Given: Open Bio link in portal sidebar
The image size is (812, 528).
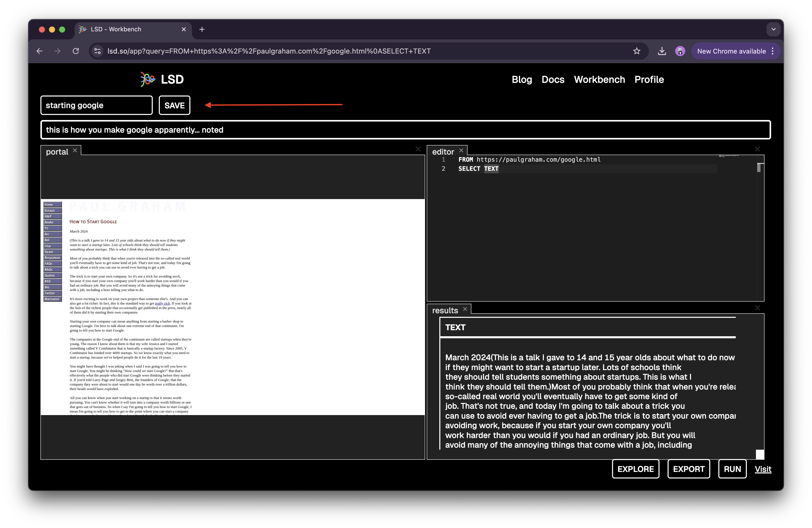Looking at the screenshot, I should coord(53,287).
